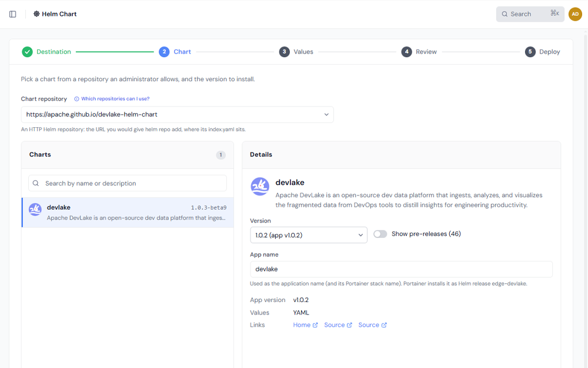Click external-link icon of second Source
Viewport: 588px width, 368px height.
(383, 325)
